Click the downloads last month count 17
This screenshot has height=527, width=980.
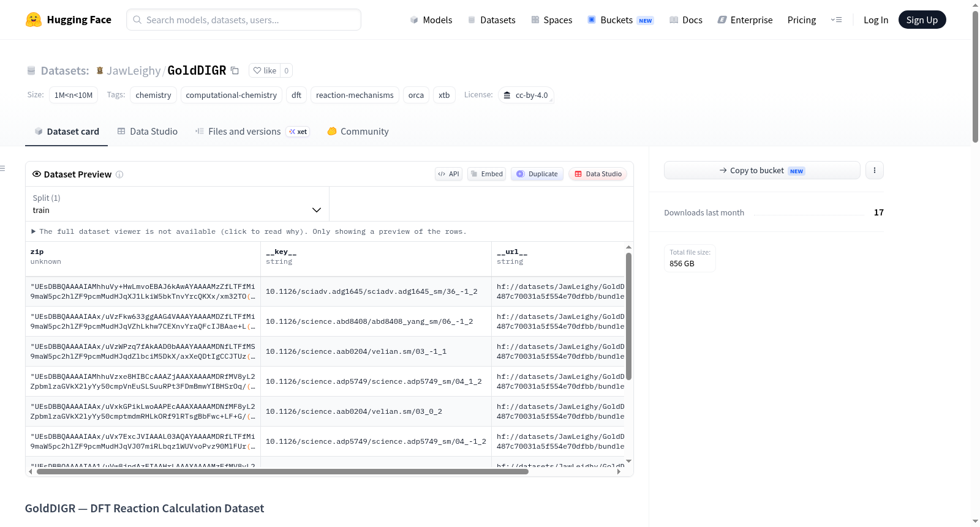(879, 212)
